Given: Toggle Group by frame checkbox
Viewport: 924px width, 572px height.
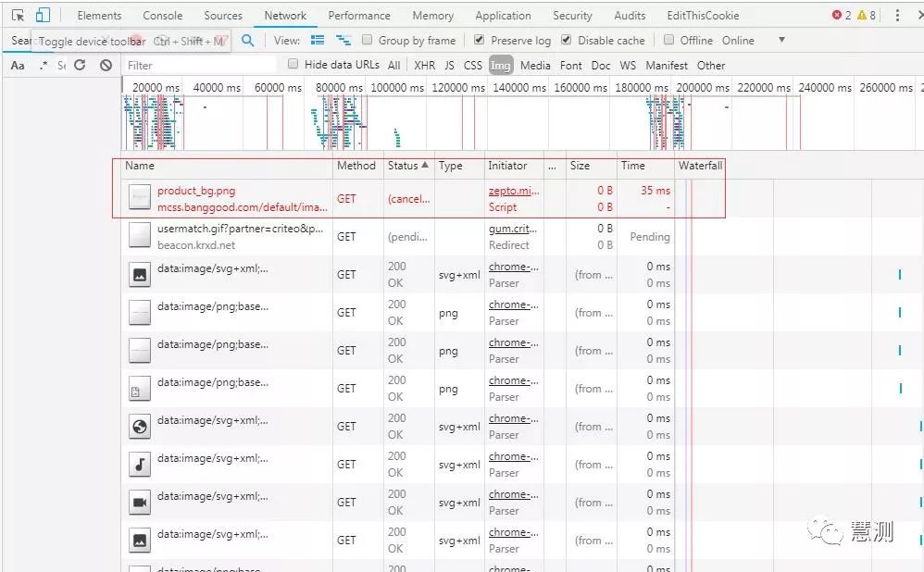Looking at the screenshot, I should tap(368, 40).
